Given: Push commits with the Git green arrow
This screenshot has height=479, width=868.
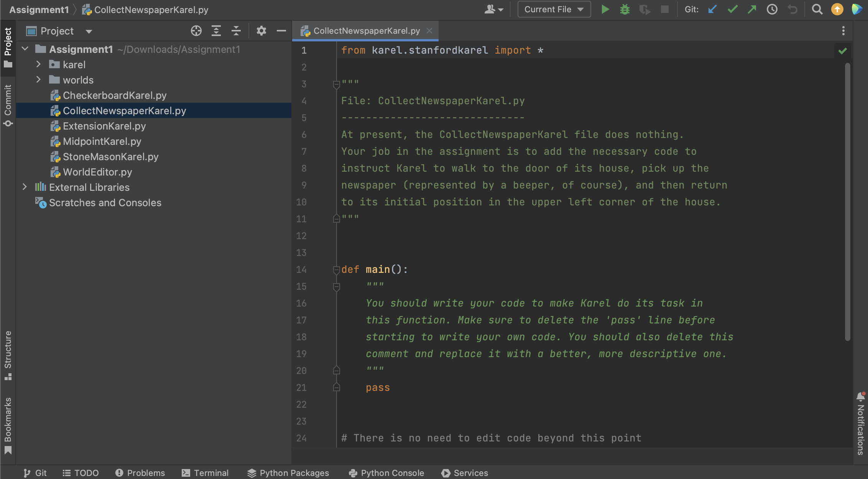Looking at the screenshot, I should pos(752,10).
